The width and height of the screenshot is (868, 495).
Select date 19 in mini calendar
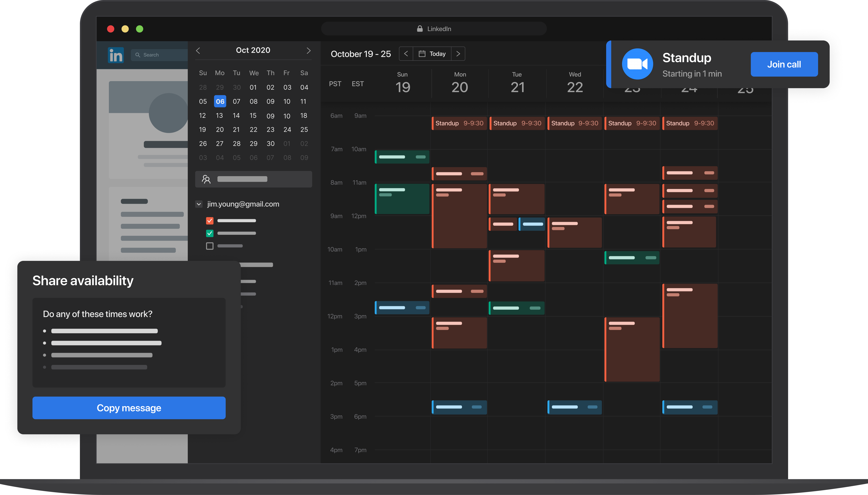[x=203, y=130]
